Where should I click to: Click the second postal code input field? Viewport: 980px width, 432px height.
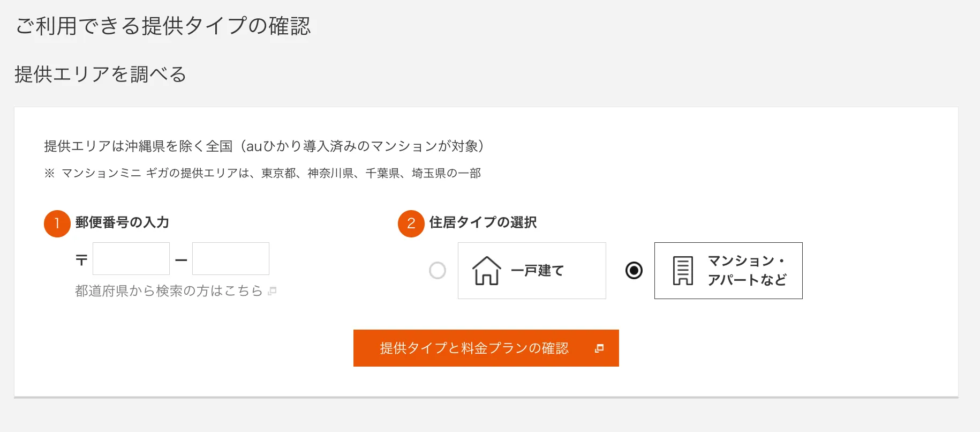[230, 258]
